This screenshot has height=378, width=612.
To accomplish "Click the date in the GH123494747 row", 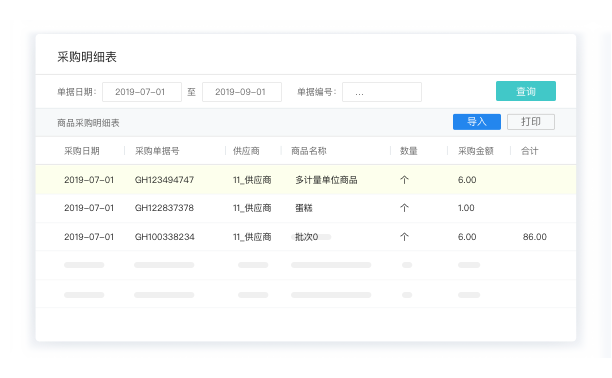I will pyautogui.click(x=89, y=180).
